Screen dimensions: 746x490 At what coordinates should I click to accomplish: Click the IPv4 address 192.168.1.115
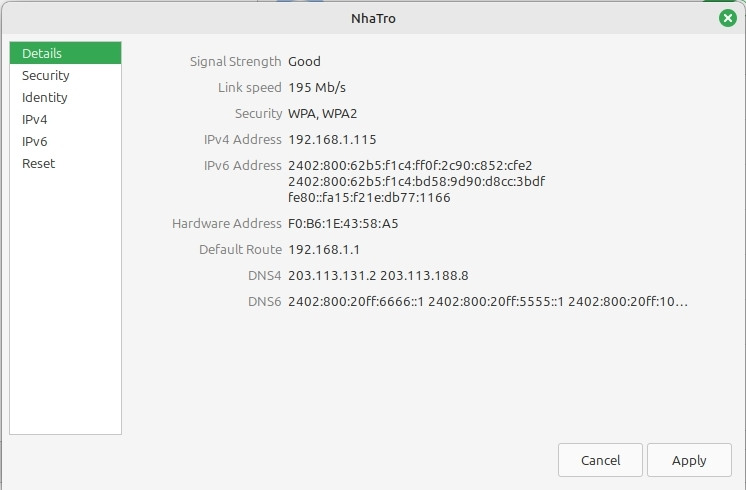[x=332, y=139]
